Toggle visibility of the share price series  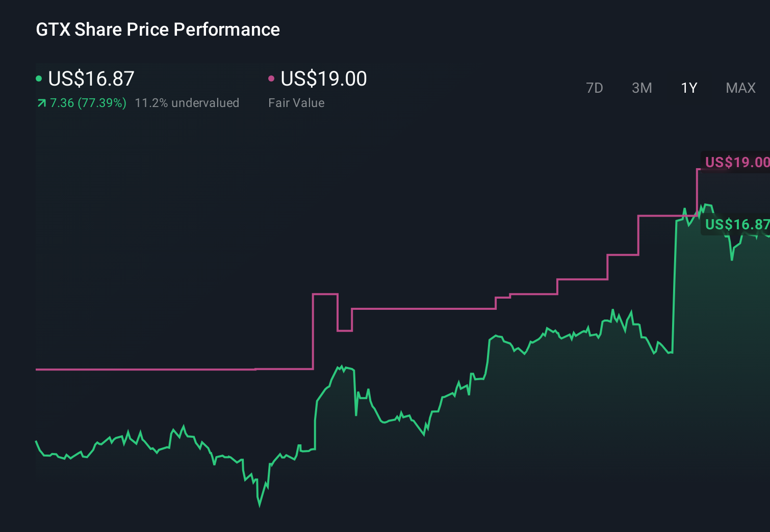39,78
